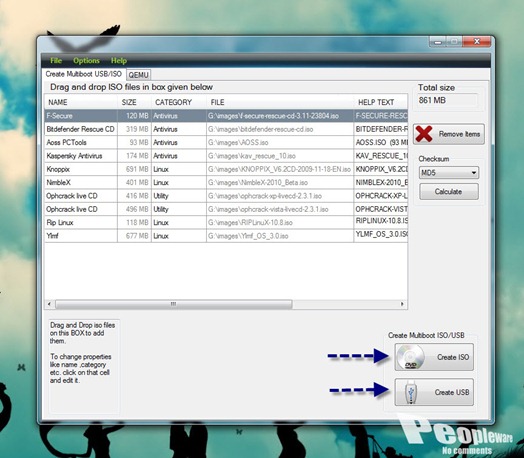Click the RIPLinuX-10.8.iso file path cell
Viewport: 524px width, 458px height.
pyautogui.click(x=280, y=222)
